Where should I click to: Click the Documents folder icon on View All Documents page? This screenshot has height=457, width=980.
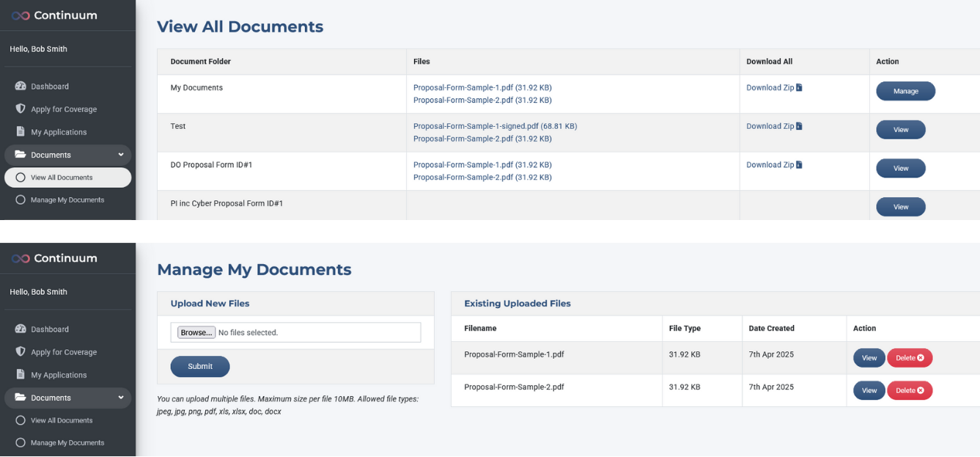pyautogui.click(x=21, y=155)
